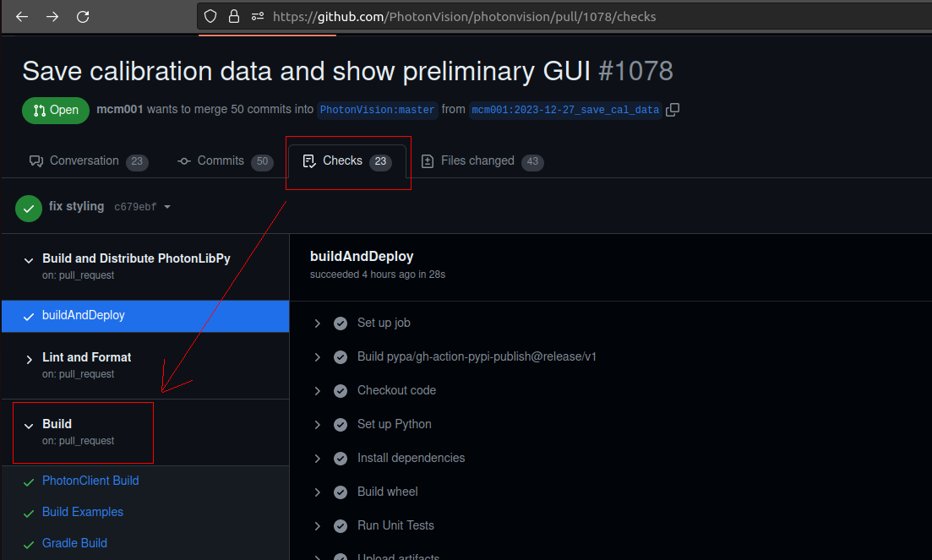Click the clipboard icon on the Checks tab
The image size is (932, 560).
click(309, 160)
